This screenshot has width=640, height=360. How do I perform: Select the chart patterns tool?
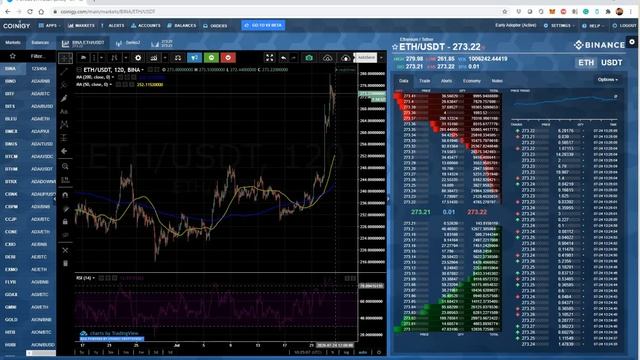pyautogui.click(x=64, y=124)
